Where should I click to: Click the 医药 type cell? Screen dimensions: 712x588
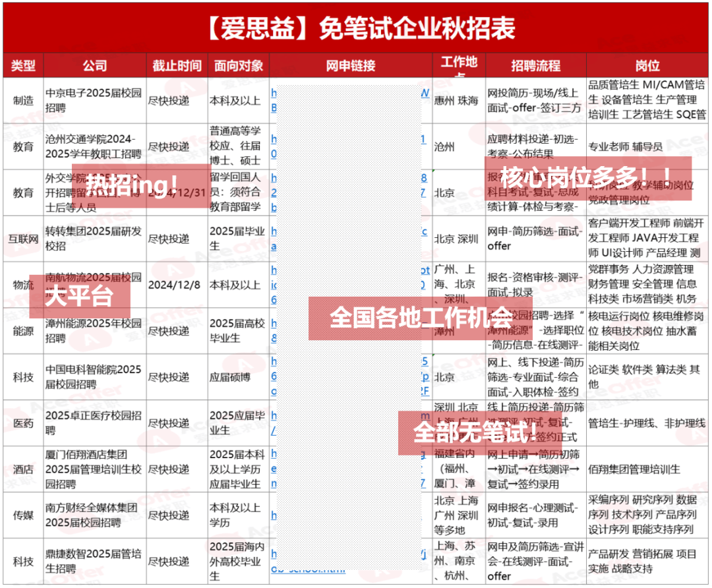[x=23, y=423]
